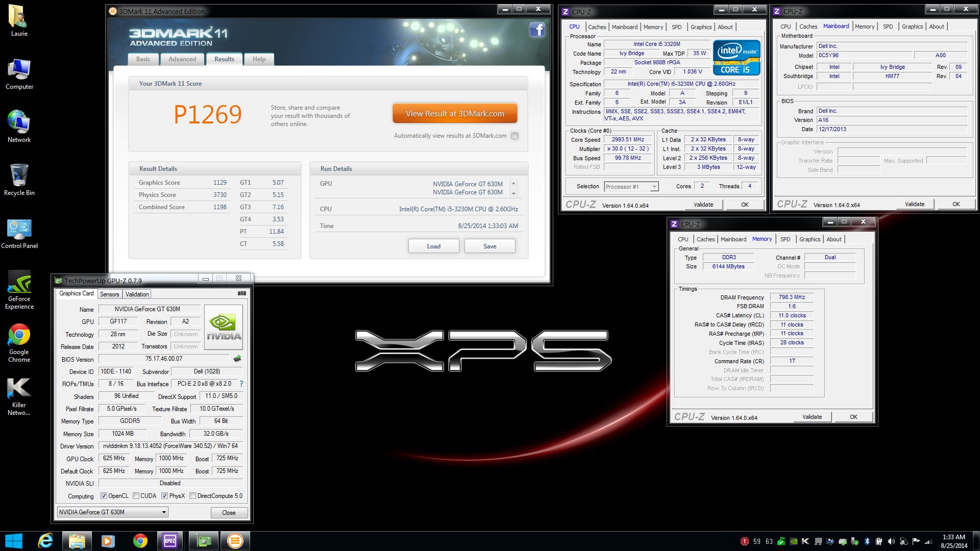Open Internet Explorer from the taskbar

coord(46,541)
